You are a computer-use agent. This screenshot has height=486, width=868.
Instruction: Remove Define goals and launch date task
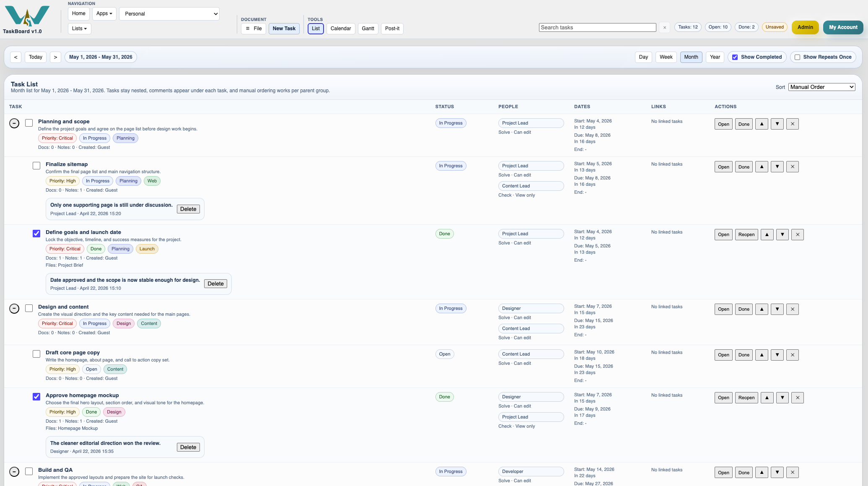click(798, 235)
